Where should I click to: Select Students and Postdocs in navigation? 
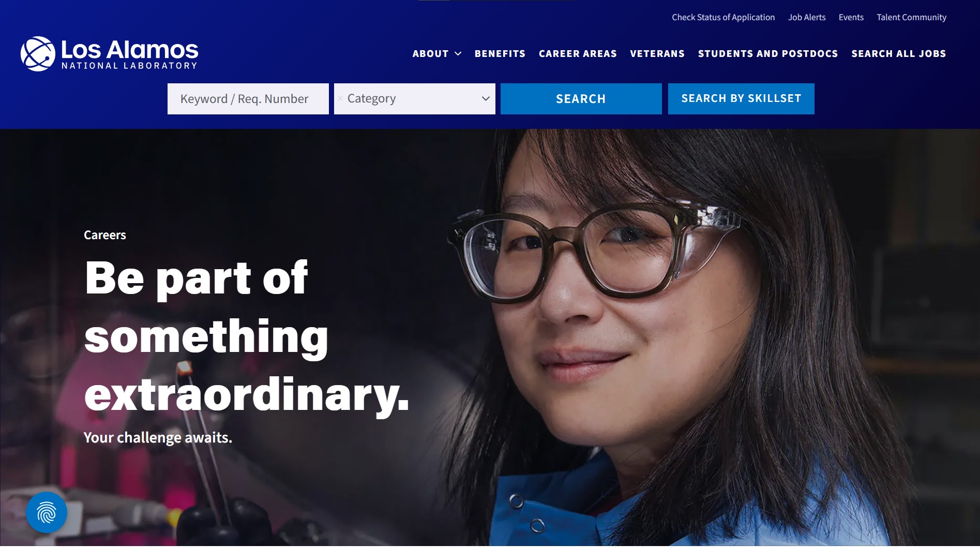pos(768,54)
